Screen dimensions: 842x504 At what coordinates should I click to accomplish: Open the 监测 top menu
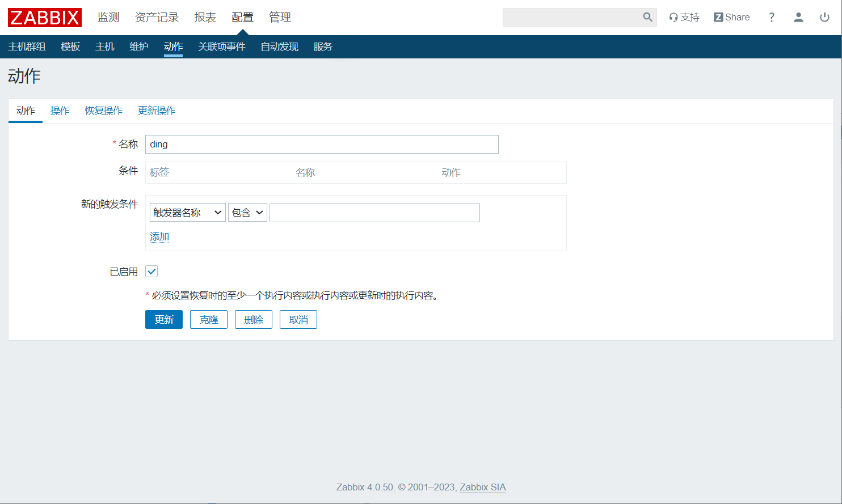[108, 18]
